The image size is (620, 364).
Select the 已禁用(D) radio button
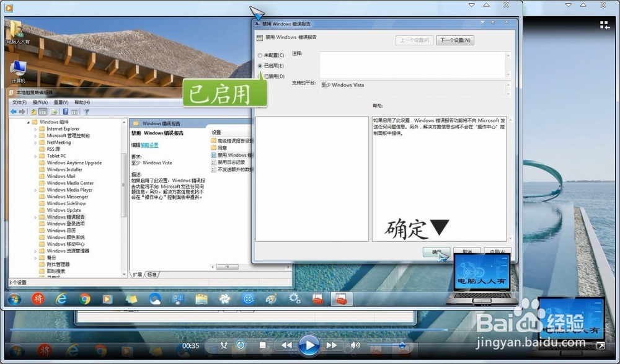(x=260, y=76)
